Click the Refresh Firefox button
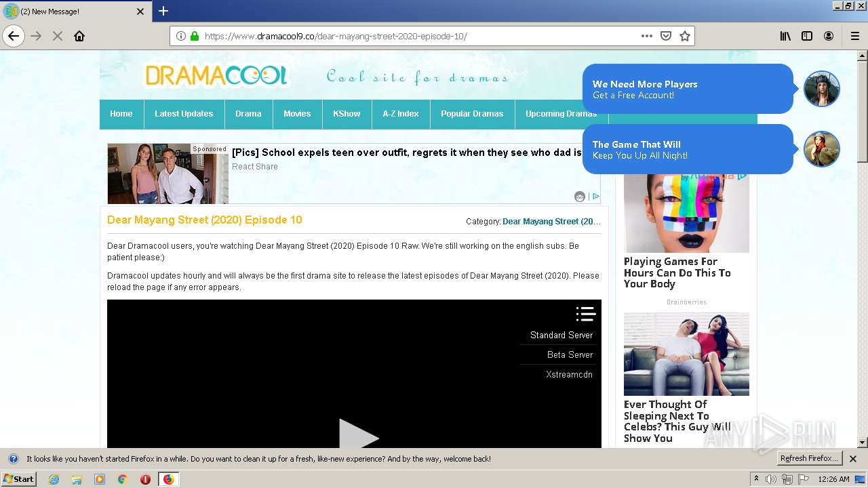Screen dimensions: 868x488 [x=809, y=459]
